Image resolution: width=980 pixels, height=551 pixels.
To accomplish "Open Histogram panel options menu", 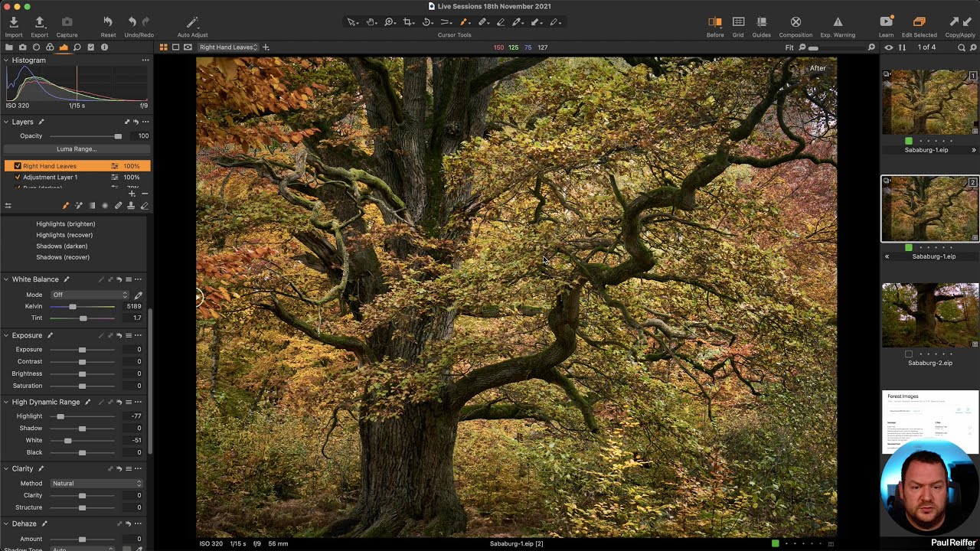I will [145, 60].
